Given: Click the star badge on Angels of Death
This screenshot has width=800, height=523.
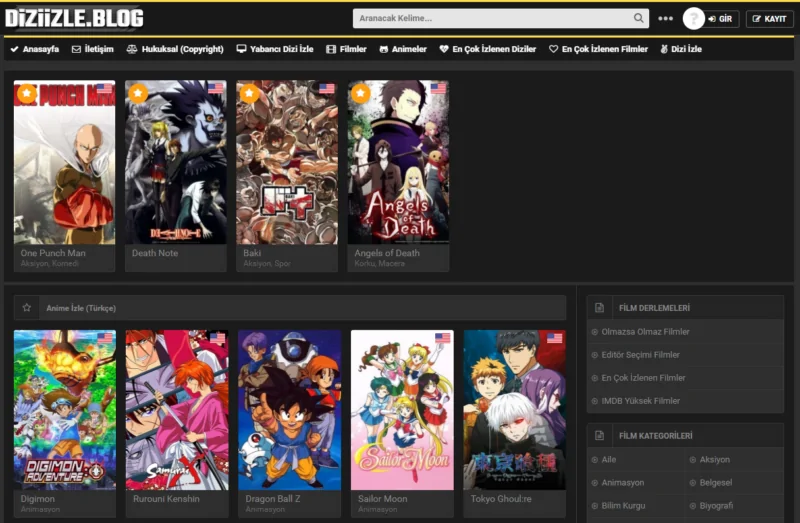Looking at the screenshot, I should (x=361, y=93).
